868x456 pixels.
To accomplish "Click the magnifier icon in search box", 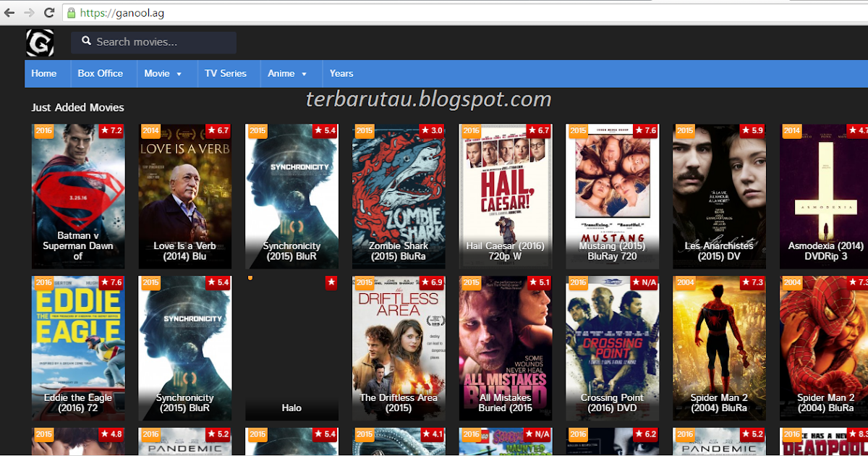I will pyautogui.click(x=87, y=41).
